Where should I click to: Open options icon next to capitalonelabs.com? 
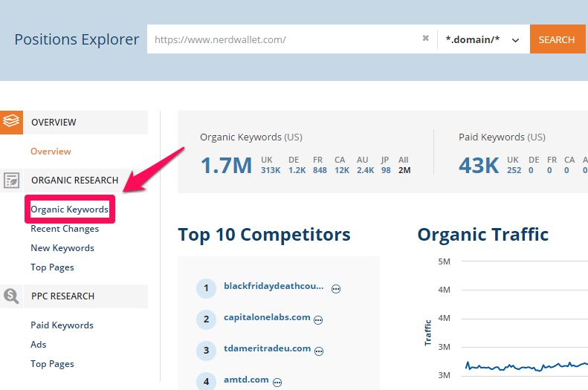point(318,320)
